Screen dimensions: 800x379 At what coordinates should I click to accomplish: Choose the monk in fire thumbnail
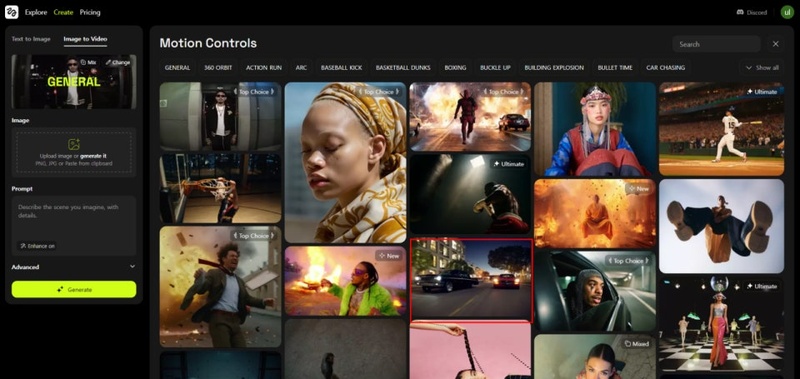click(x=595, y=213)
